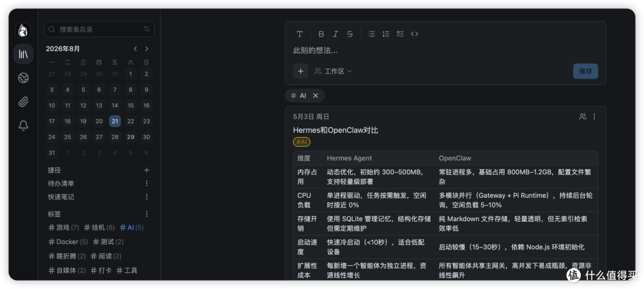This screenshot has width=644, height=289.
Task: Open the 标签 section options menu
Action: (x=147, y=214)
